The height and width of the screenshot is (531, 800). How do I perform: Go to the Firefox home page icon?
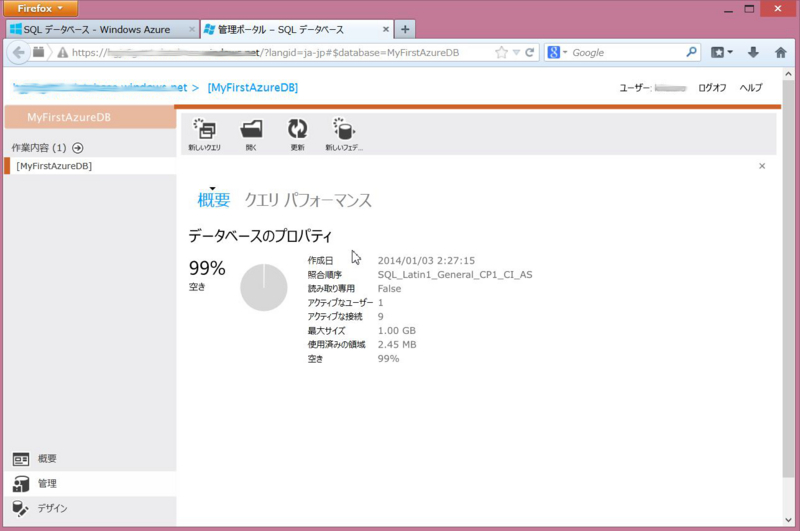point(781,52)
